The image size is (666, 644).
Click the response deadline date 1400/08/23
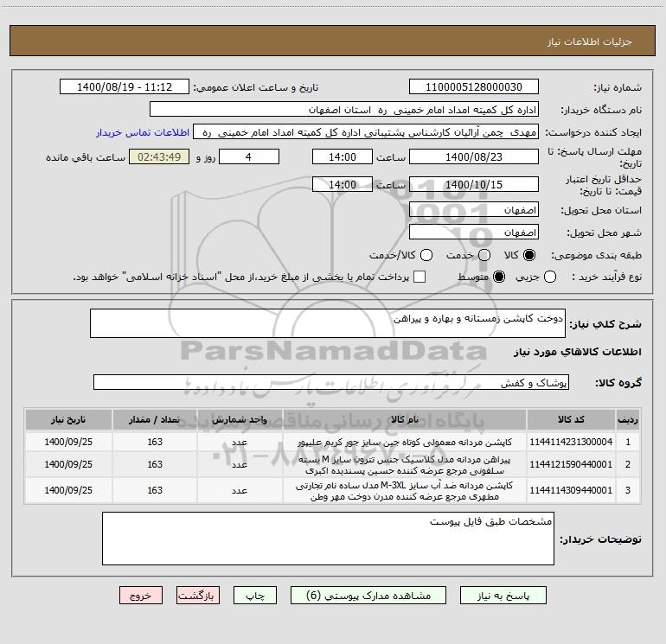(474, 156)
